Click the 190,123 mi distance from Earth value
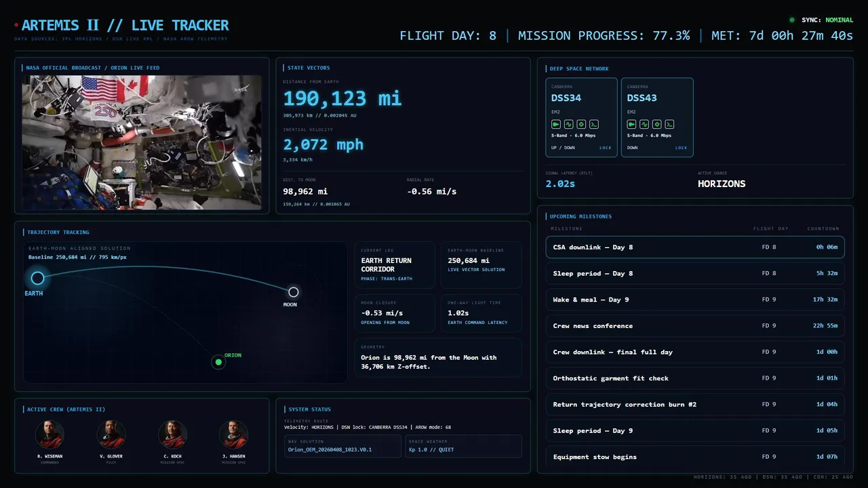The height and width of the screenshot is (488, 868). 342,99
